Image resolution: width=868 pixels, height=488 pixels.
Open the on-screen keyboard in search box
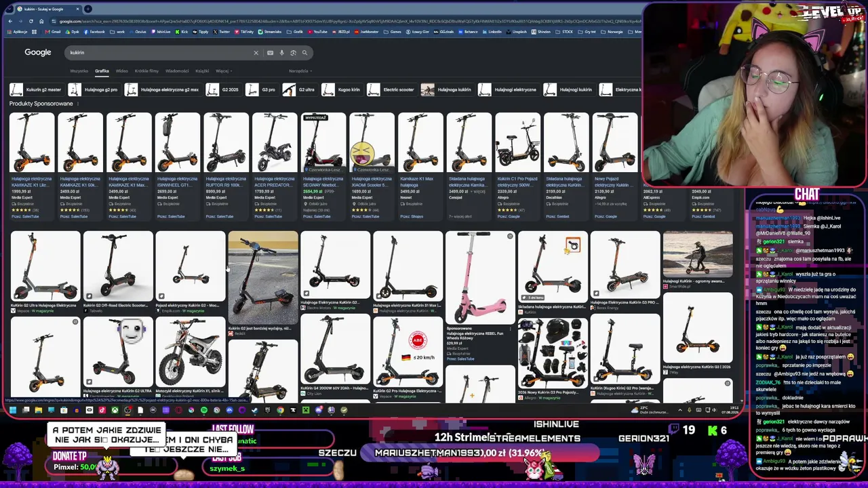(270, 52)
